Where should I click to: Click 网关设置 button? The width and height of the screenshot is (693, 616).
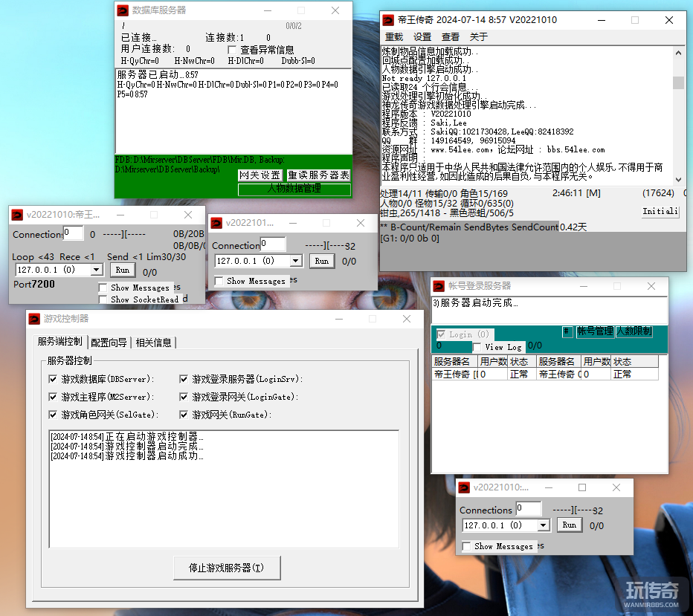point(260,175)
